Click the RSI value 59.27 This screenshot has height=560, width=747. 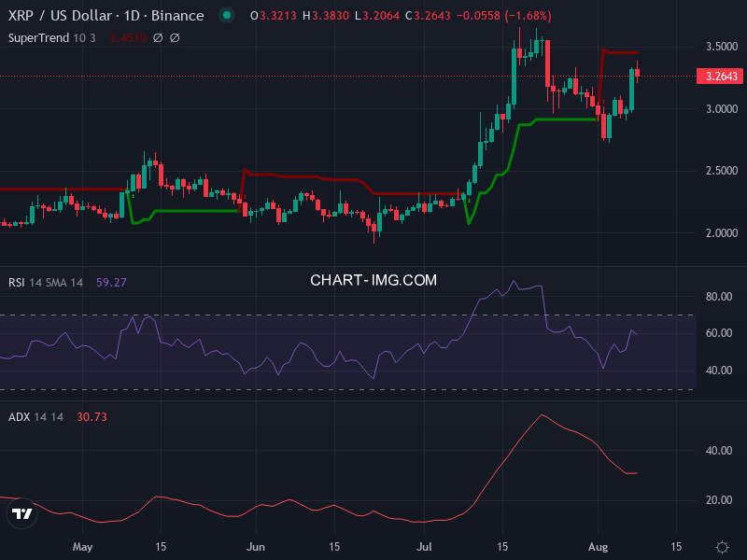pyautogui.click(x=111, y=283)
